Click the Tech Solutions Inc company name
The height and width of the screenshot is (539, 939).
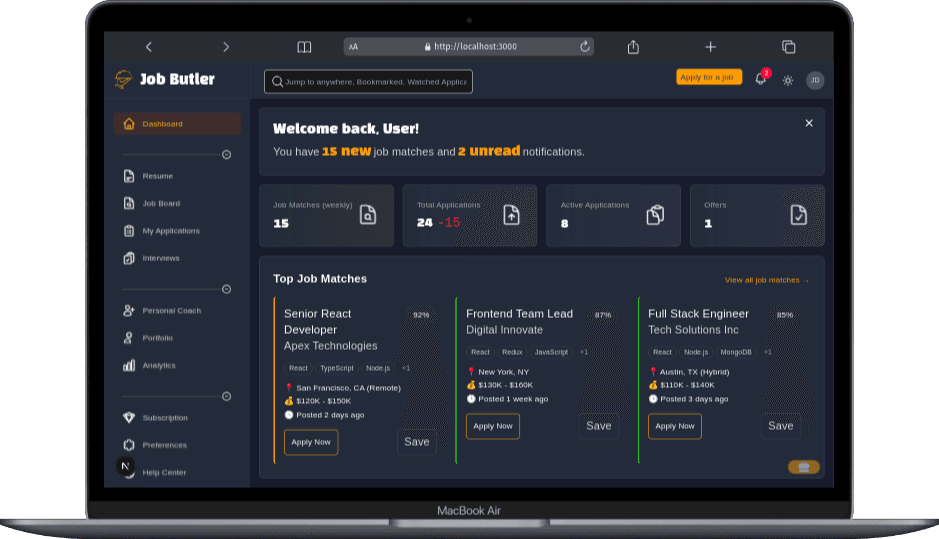tap(693, 330)
